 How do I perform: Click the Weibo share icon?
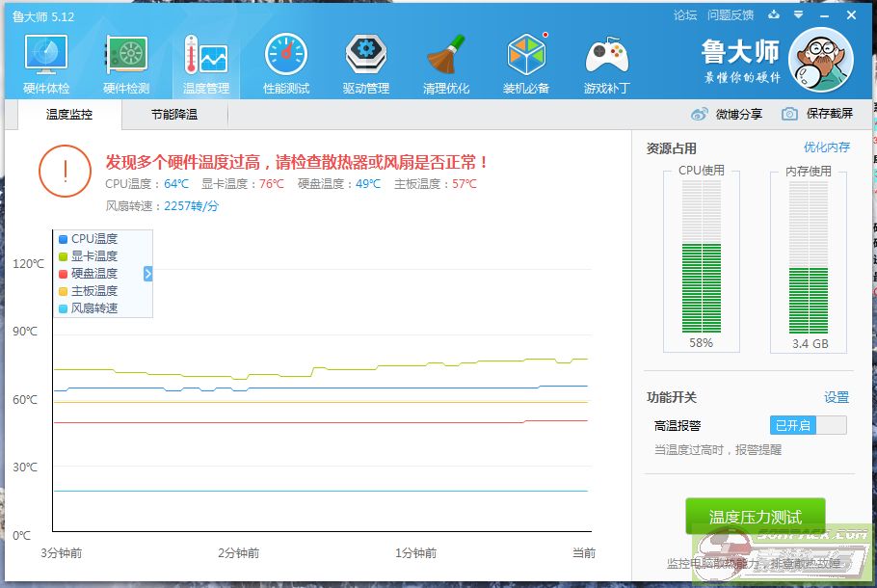(x=699, y=114)
